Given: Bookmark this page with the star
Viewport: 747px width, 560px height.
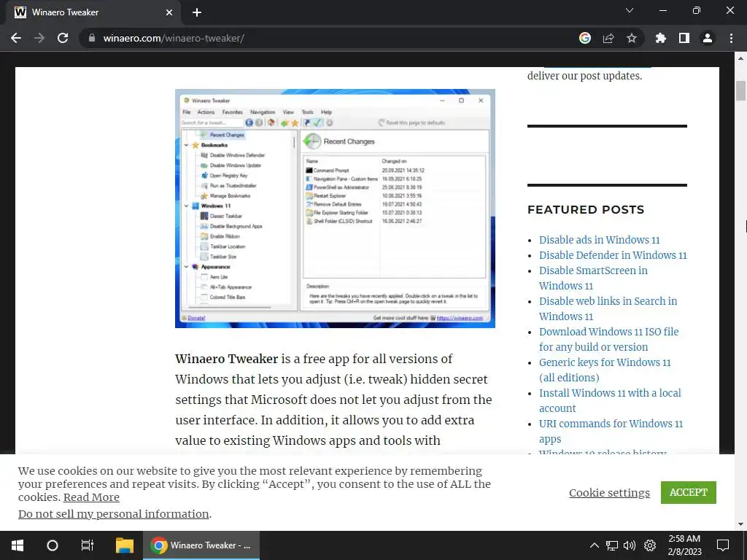Looking at the screenshot, I should point(632,38).
